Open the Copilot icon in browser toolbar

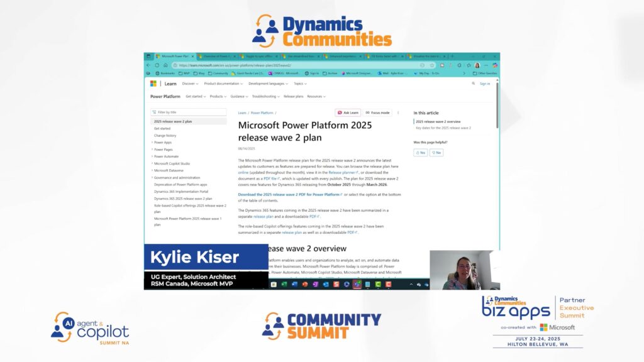coord(495,65)
